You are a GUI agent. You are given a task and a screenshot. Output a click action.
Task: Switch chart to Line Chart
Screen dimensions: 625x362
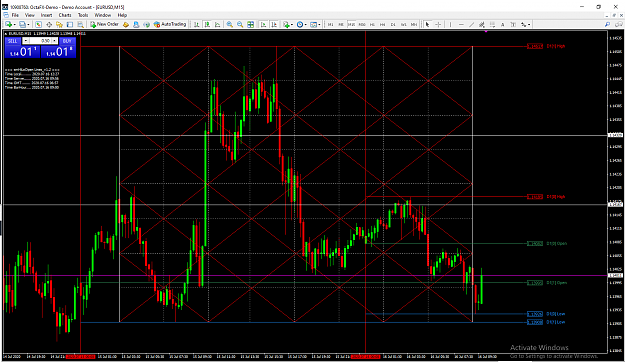tap(218, 25)
